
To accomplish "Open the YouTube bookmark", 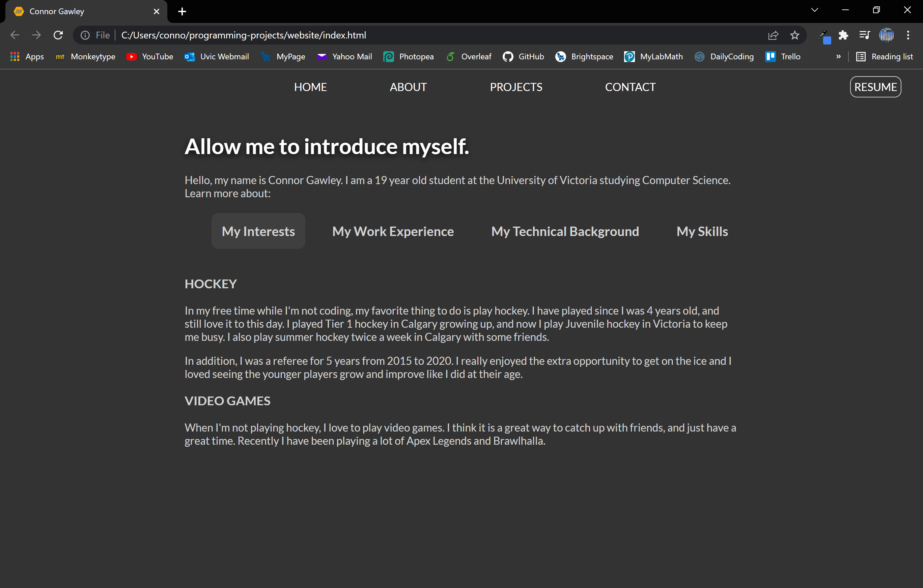I will pyautogui.click(x=150, y=57).
